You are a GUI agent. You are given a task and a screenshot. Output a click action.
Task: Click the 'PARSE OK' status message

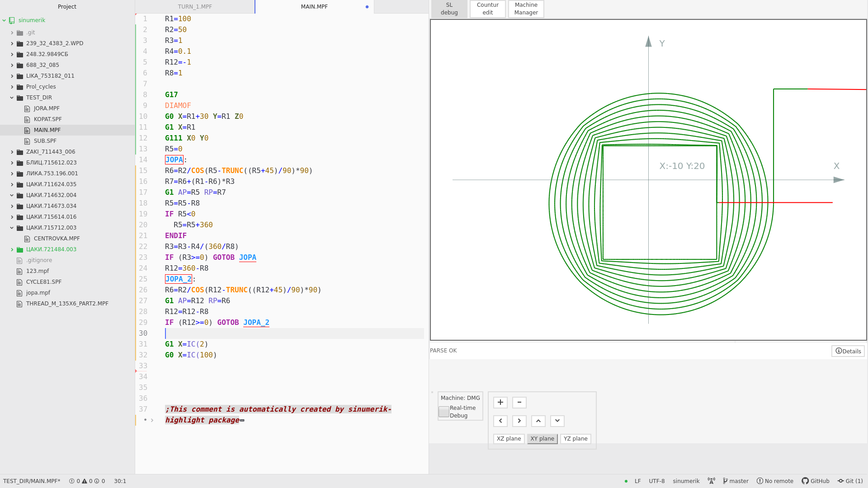click(x=443, y=351)
